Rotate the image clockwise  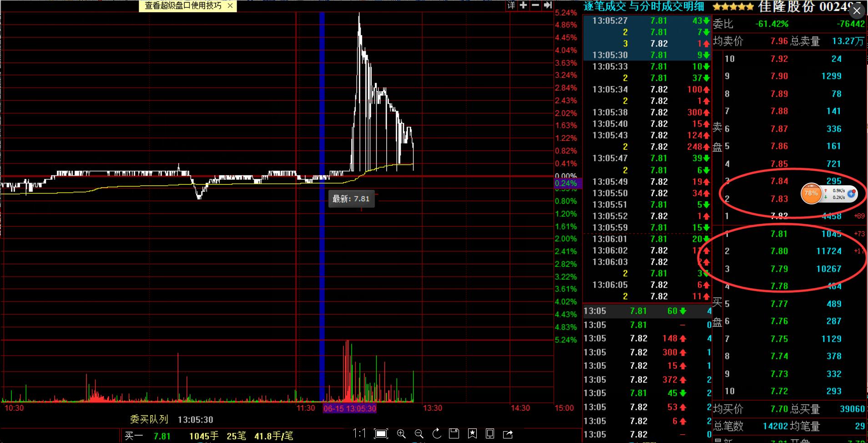[437, 433]
